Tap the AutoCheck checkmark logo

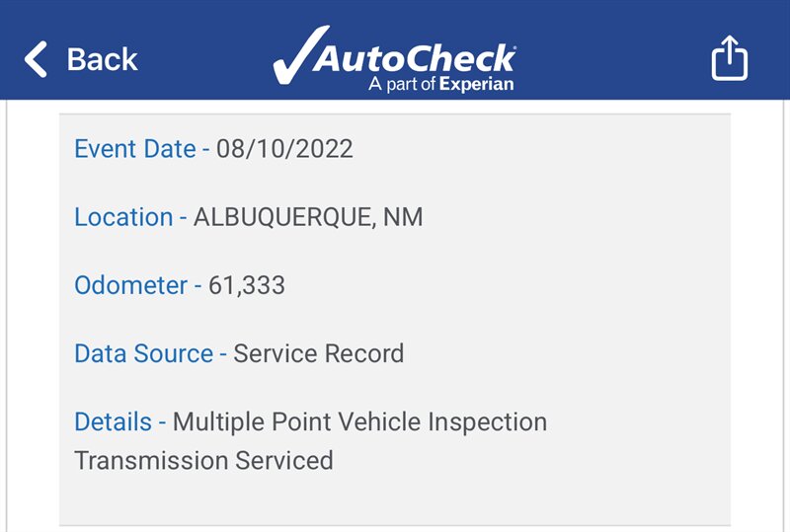point(301,54)
